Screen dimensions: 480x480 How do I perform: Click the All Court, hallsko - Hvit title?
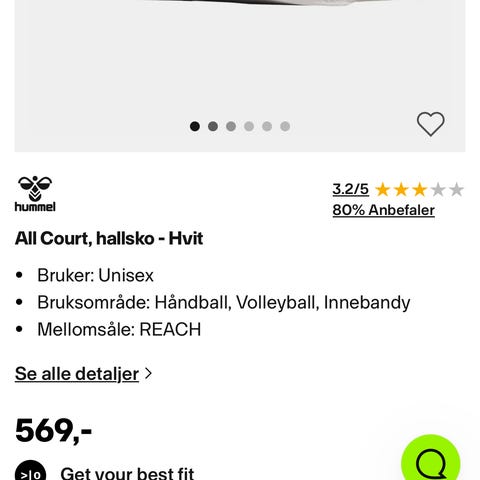[109, 239]
